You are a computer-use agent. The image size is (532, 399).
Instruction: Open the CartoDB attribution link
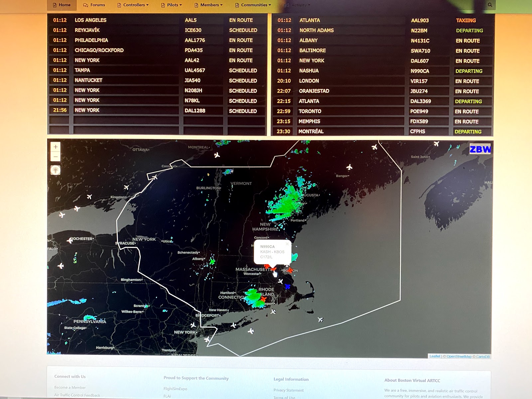483,357
